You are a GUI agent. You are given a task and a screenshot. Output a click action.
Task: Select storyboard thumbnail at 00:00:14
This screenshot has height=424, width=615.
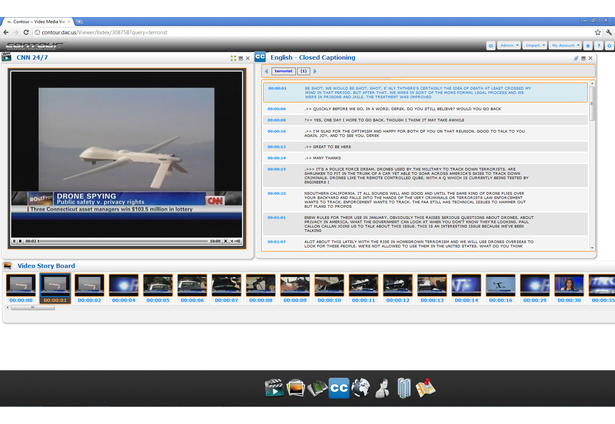coord(466,285)
